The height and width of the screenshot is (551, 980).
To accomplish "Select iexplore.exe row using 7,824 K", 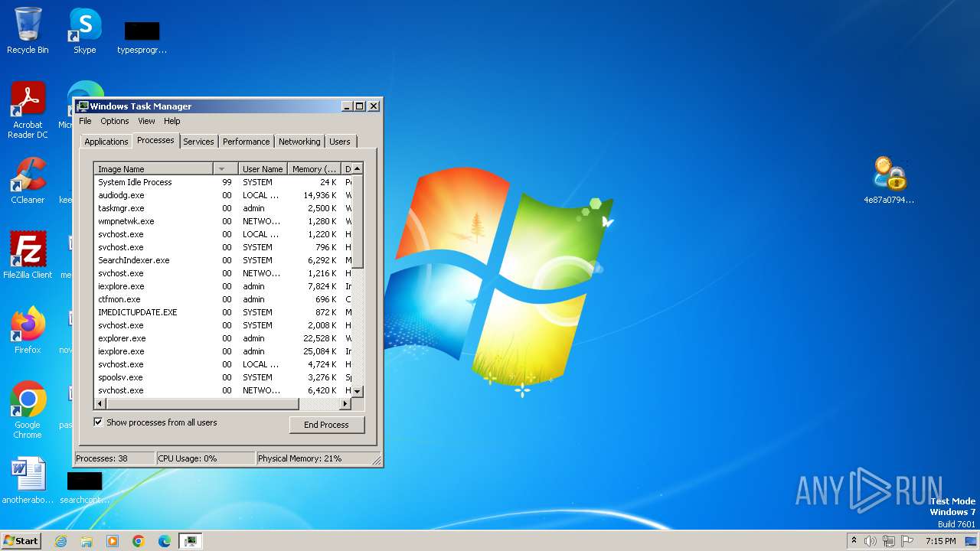I will click(222, 286).
